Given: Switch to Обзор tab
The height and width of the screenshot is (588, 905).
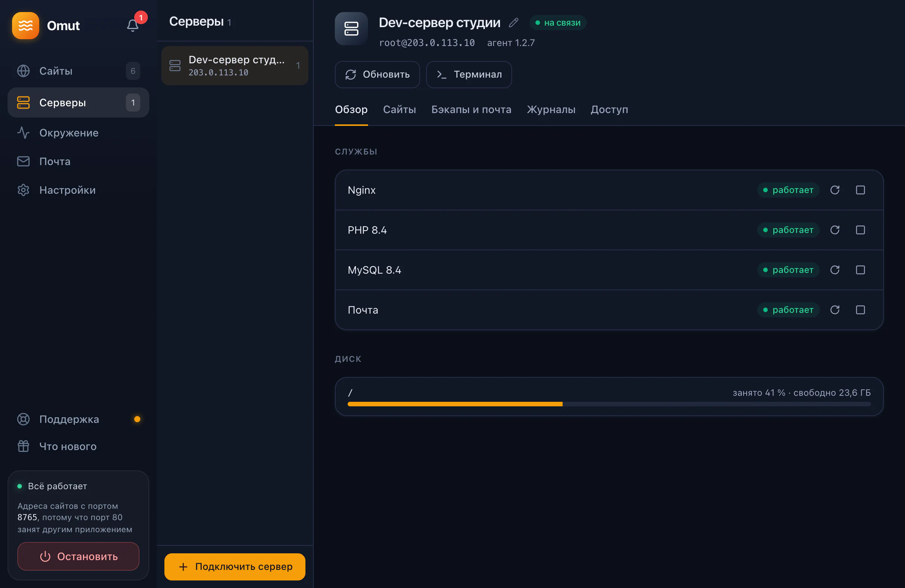Looking at the screenshot, I should coord(351,110).
